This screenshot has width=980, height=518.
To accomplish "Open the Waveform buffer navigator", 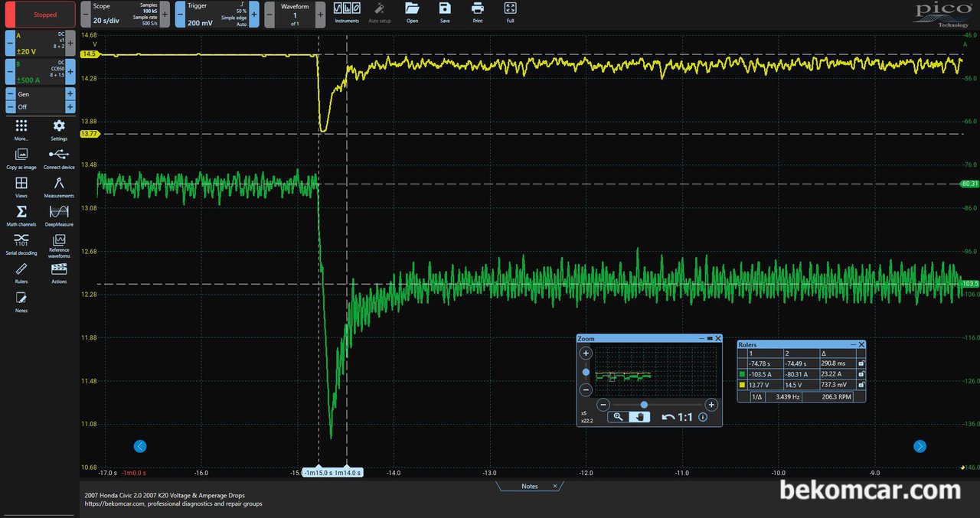I will click(295, 14).
